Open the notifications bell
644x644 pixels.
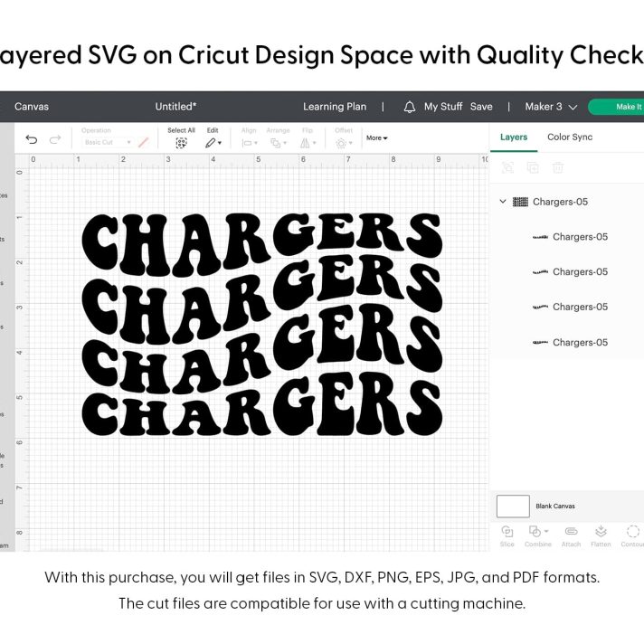[410, 108]
